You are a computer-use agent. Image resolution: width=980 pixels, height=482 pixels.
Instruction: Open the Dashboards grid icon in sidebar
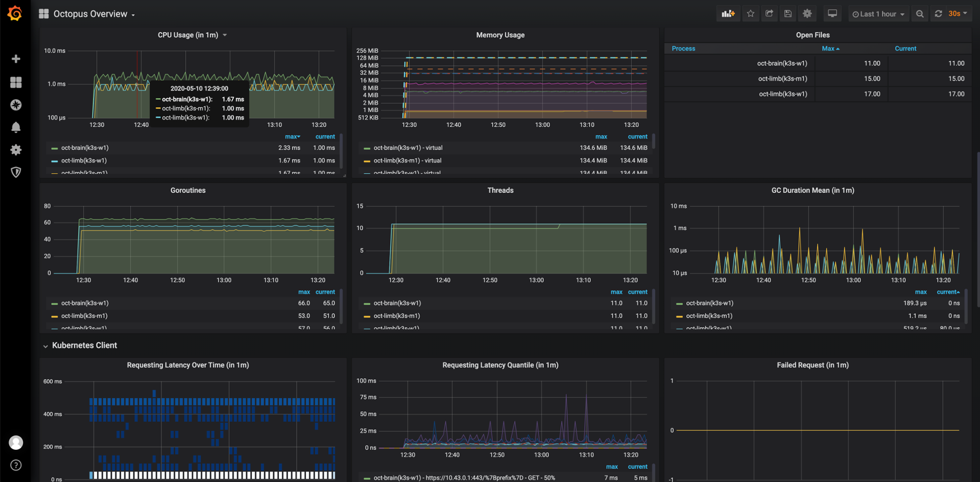click(x=16, y=82)
